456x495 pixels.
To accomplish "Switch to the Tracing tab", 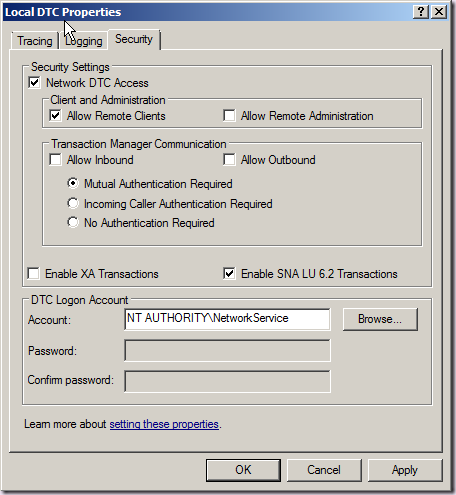I will [x=35, y=41].
